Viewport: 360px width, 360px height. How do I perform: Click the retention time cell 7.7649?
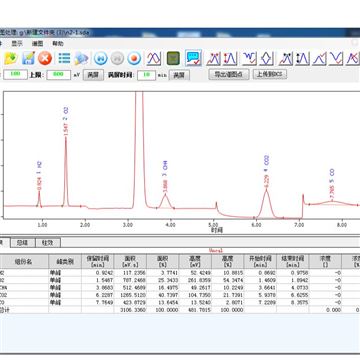[98, 302]
